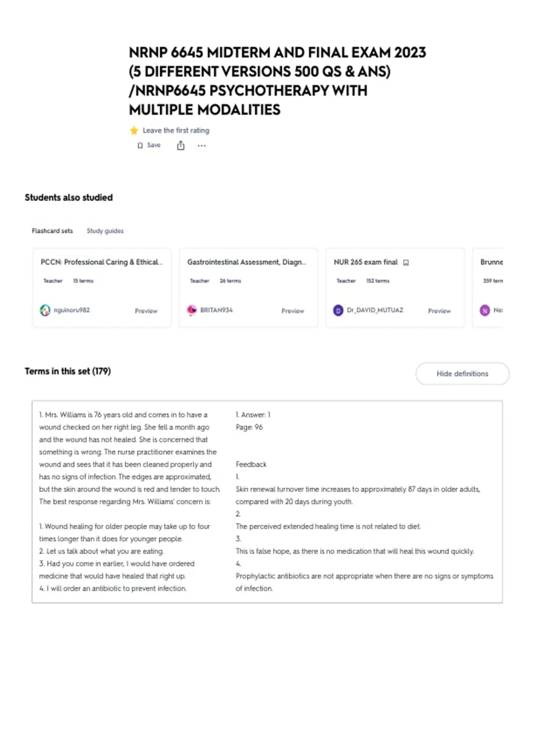Viewport: 534px width, 756px height.
Task: Switch to the Study guides tab
Action: 105,231
